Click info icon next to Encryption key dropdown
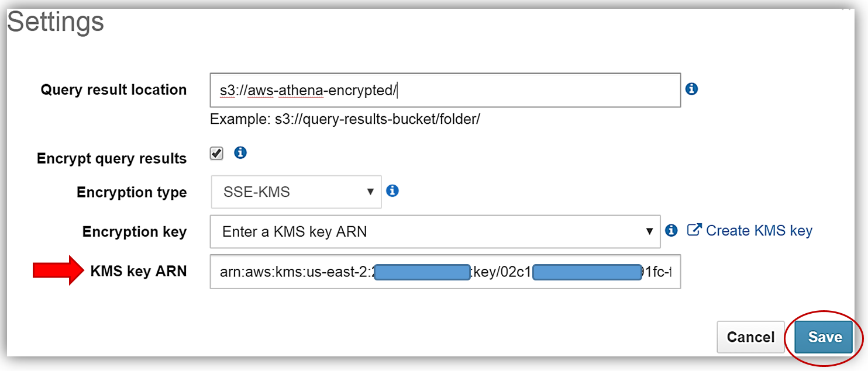 click(671, 231)
